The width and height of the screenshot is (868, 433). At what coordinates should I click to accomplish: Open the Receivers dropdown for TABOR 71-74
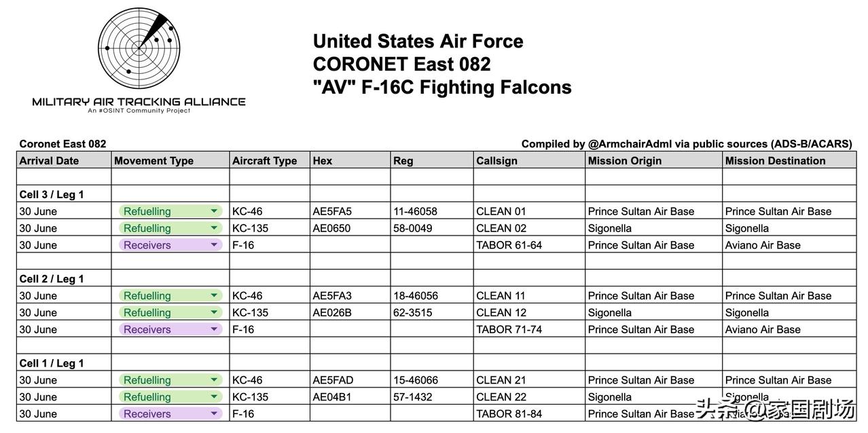pos(170,330)
